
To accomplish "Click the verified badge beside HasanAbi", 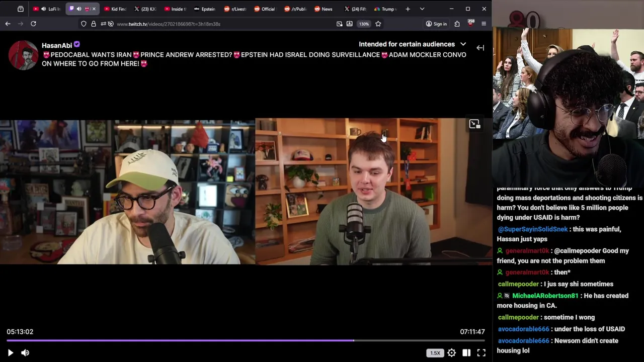I will click(76, 45).
